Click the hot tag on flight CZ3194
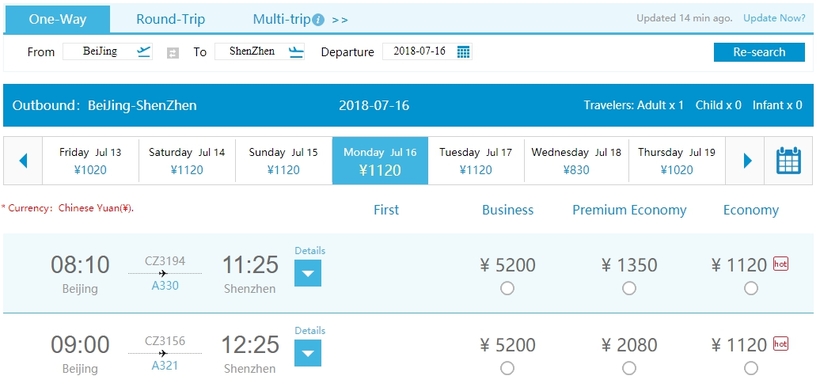Screen dimensions: 820x391 pos(780,264)
